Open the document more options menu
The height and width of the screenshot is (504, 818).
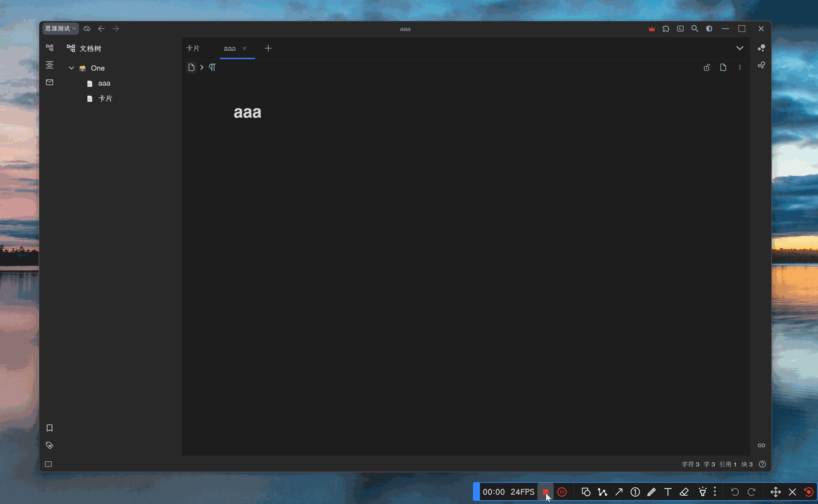pyautogui.click(x=740, y=67)
